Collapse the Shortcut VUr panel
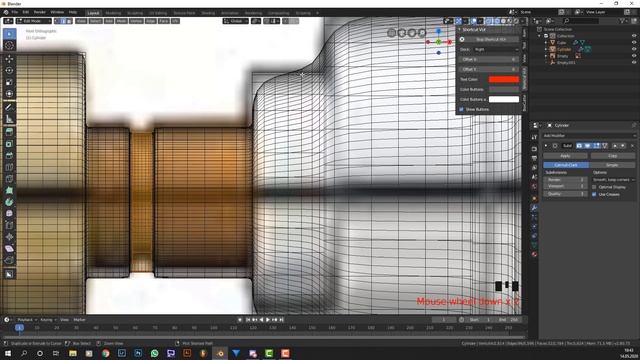 click(x=459, y=30)
